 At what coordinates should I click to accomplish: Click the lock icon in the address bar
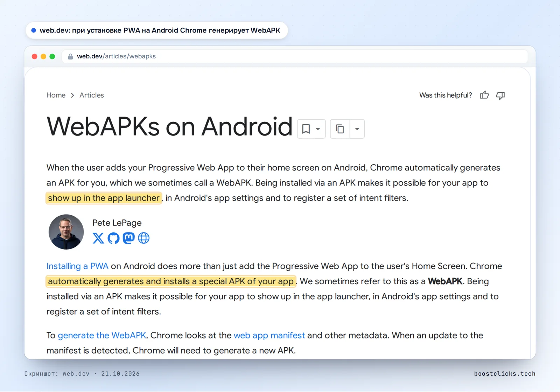point(70,56)
